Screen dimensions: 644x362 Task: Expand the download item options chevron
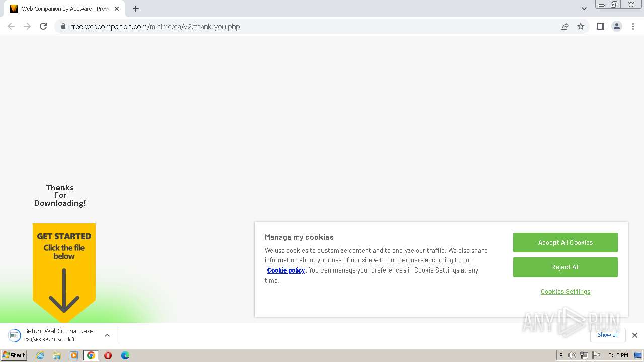pyautogui.click(x=107, y=335)
